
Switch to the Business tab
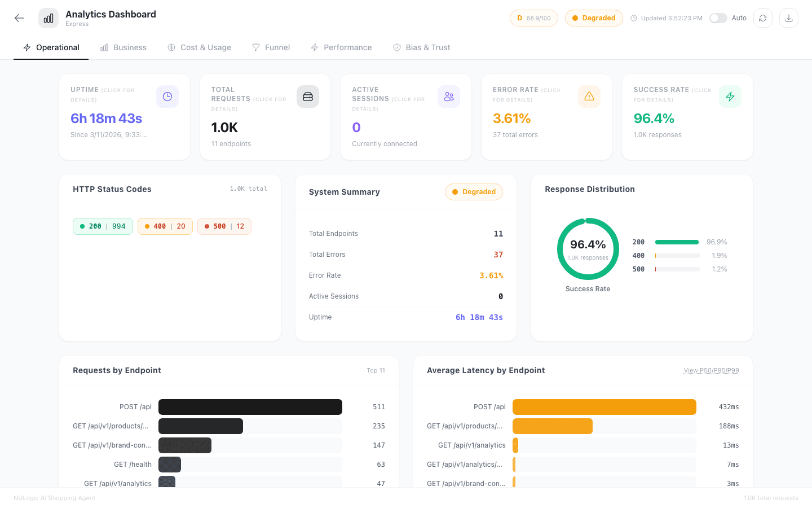(x=123, y=47)
